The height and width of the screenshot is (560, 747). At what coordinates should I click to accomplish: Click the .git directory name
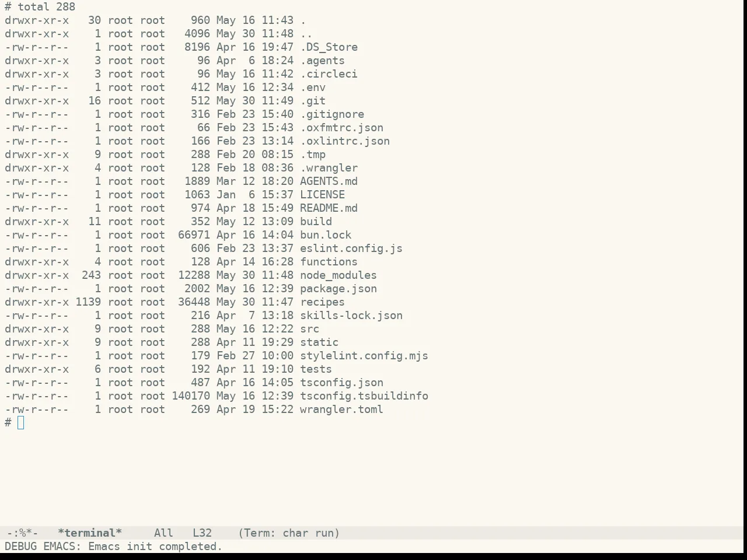[313, 101]
